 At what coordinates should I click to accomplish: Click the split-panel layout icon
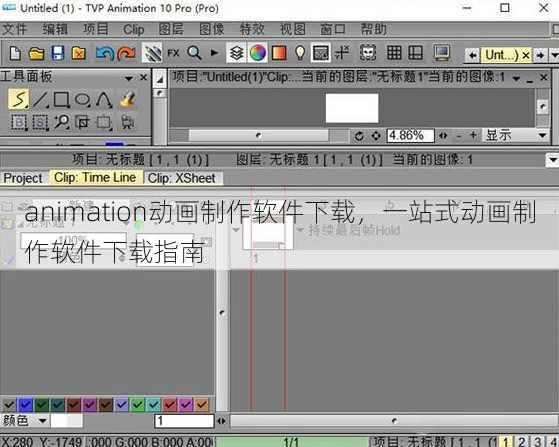click(x=415, y=53)
